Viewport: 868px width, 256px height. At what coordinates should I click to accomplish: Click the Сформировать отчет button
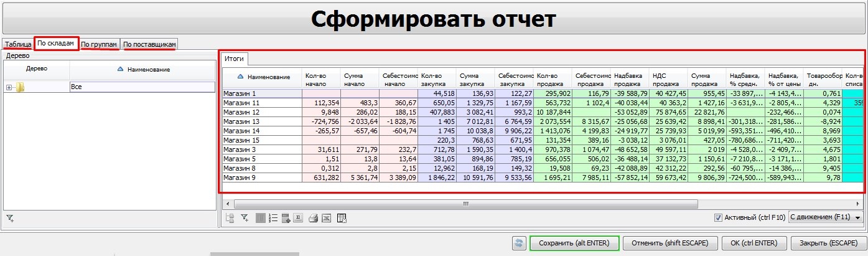point(433,19)
